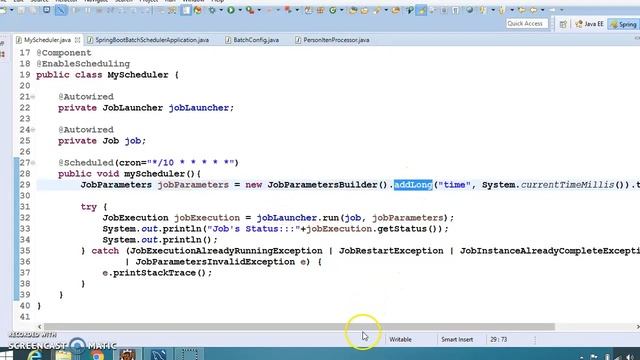The image size is (640, 360).
Task: Open the Next Annotation dropdown arrow
Action: pyautogui.click(x=493, y=10)
